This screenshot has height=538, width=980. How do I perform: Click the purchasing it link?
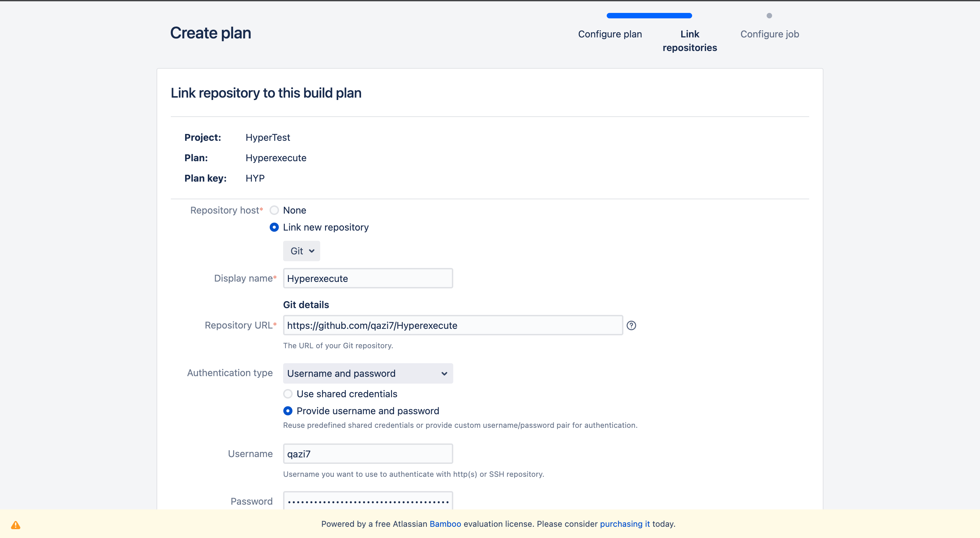[x=625, y=524]
